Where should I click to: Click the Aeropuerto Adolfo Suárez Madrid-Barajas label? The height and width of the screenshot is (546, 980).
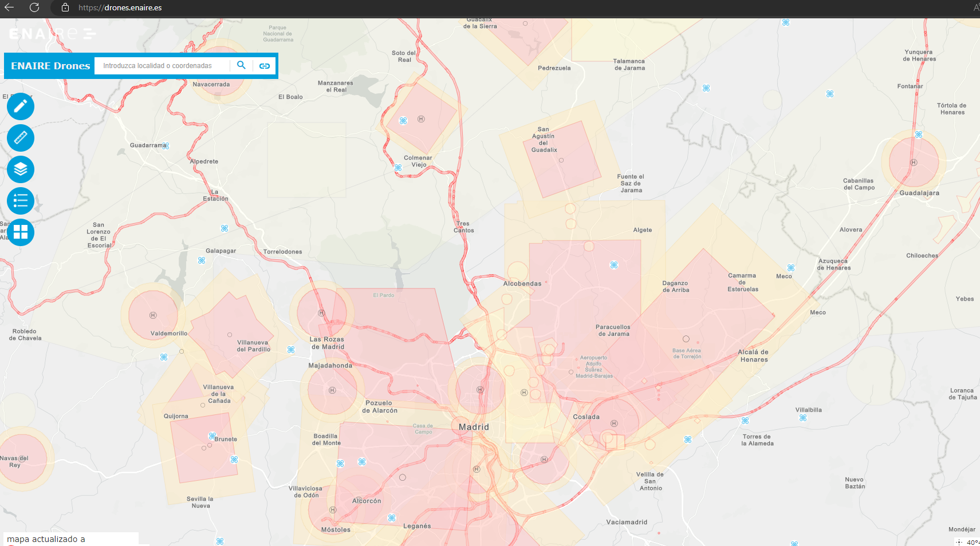[x=594, y=367]
